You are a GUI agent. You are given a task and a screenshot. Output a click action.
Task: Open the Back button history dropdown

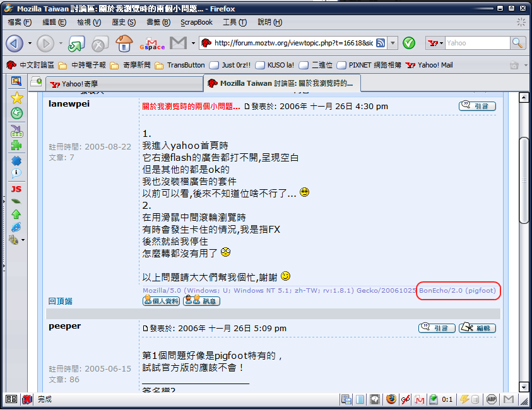click(x=30, y=44)
